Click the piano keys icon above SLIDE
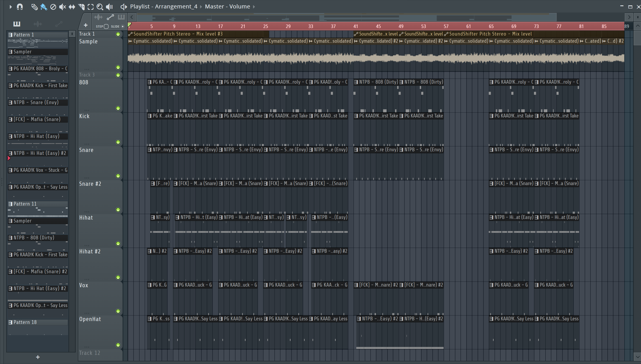The width and height of the screenshot is (641, 364). pyautogui.click(x=121, y=17)
